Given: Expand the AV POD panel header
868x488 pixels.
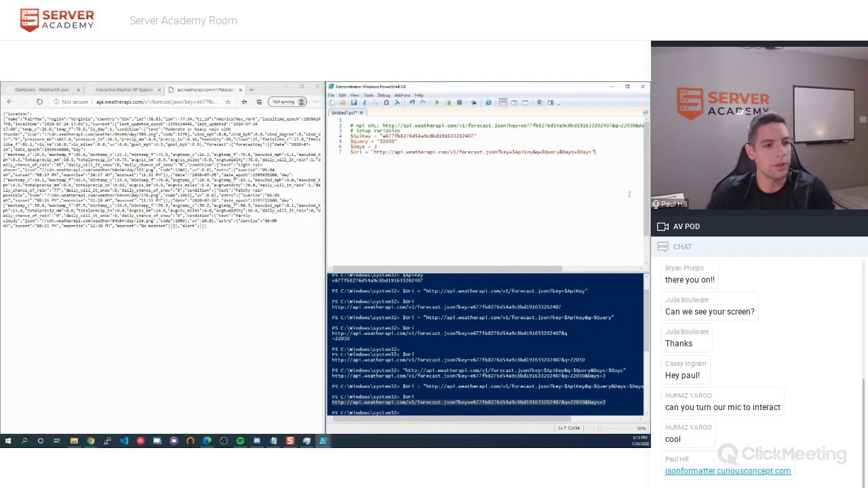Looking at the screenshot, I should point(686,226).
